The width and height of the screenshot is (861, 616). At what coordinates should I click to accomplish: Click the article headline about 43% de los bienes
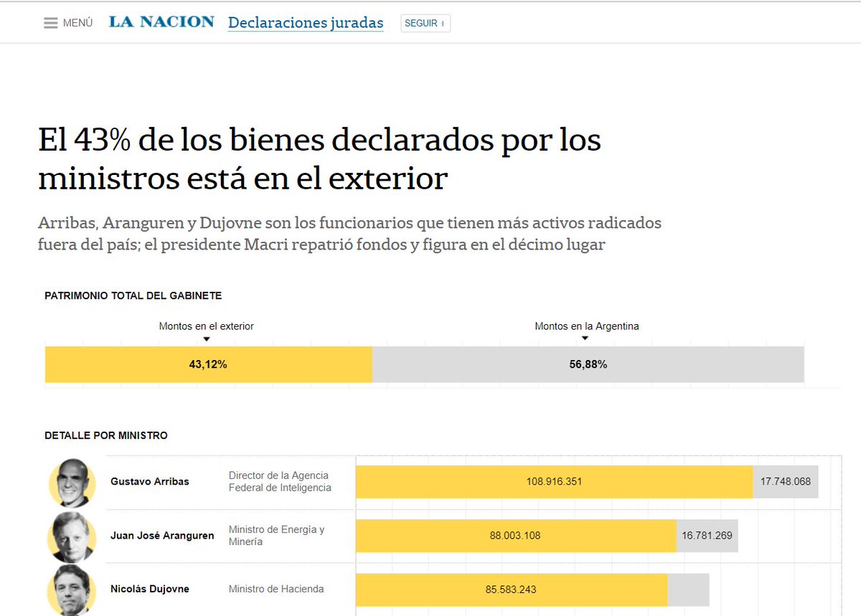click(x=319, y=158)
